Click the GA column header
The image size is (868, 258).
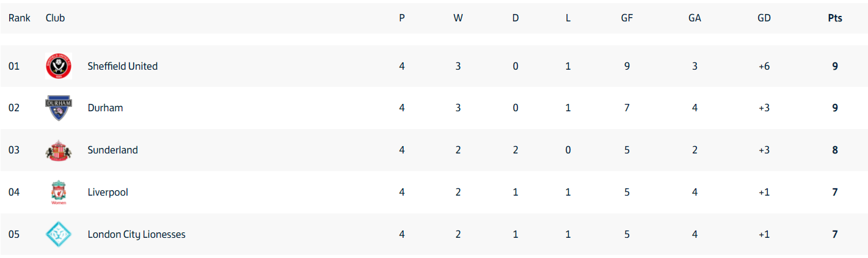695,18
